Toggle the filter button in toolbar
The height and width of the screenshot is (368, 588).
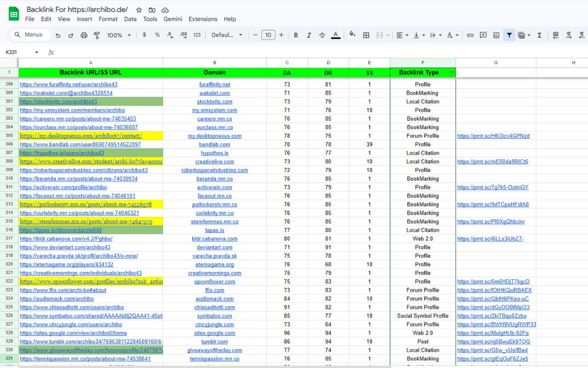(509, 35)
